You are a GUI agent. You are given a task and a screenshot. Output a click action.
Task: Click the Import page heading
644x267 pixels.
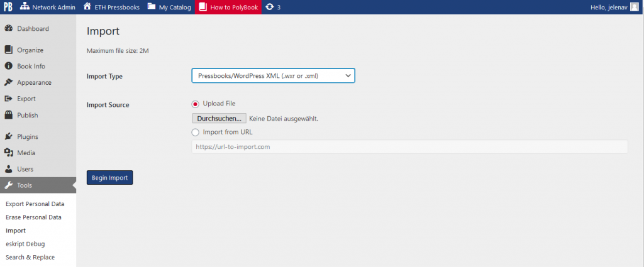(103, 31)
